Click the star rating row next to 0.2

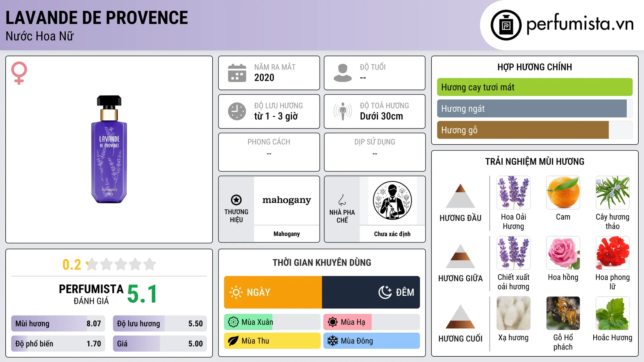[x=121, y=264]
